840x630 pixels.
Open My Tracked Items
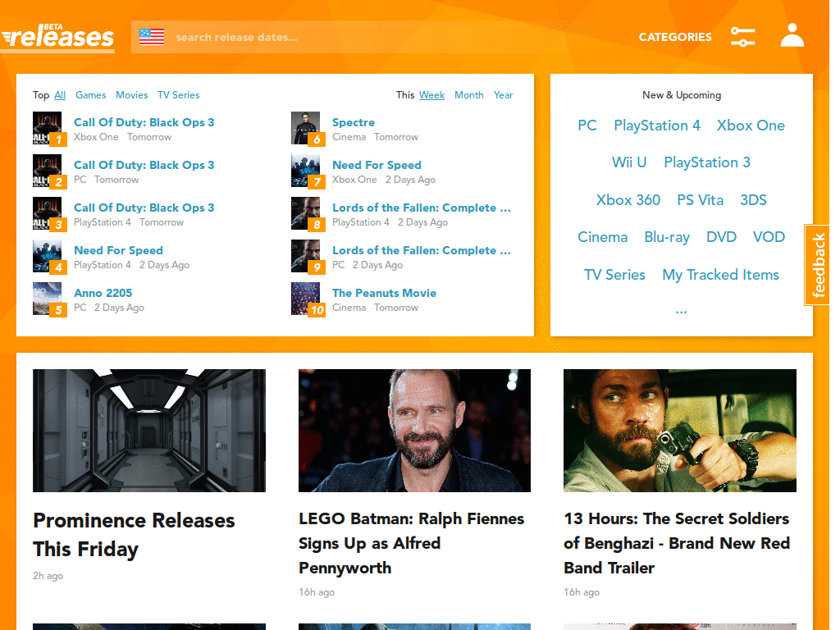point(720,275)
